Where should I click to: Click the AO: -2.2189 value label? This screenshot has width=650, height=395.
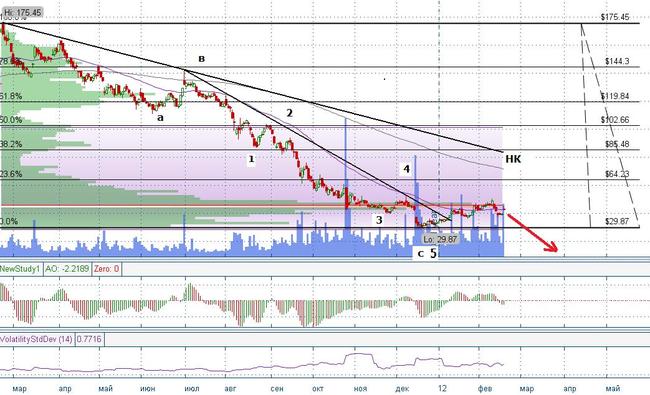tap(67, 269)
